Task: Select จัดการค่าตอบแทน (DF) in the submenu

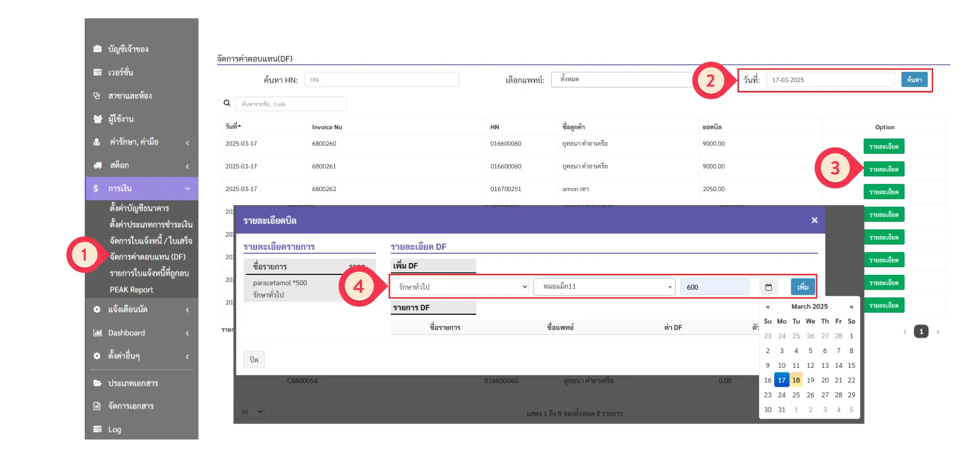Action: [x=148, y=256]
